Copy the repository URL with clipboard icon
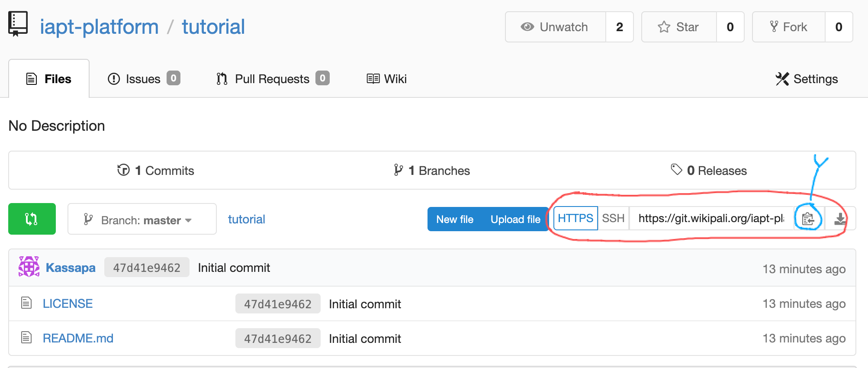The height and width of the screenshot is (368, 868). tap(808, 219)
